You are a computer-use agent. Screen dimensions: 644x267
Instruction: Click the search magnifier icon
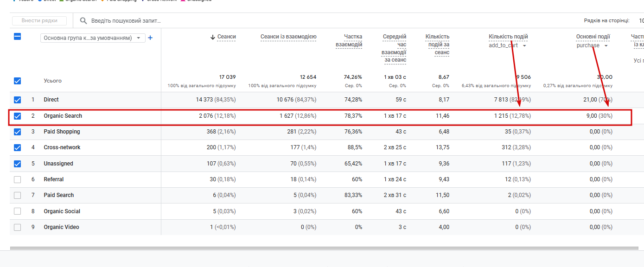[x=83, y=21]
